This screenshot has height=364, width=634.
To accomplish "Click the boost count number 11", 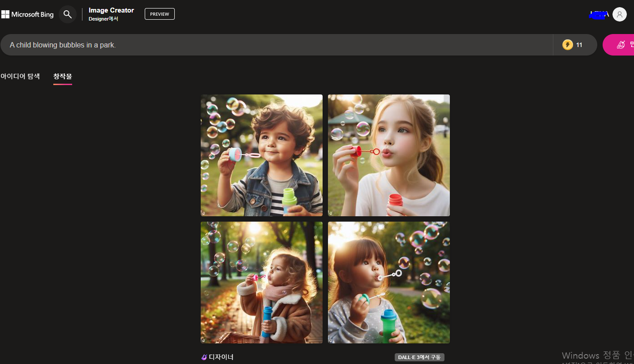I will point(579,45).
